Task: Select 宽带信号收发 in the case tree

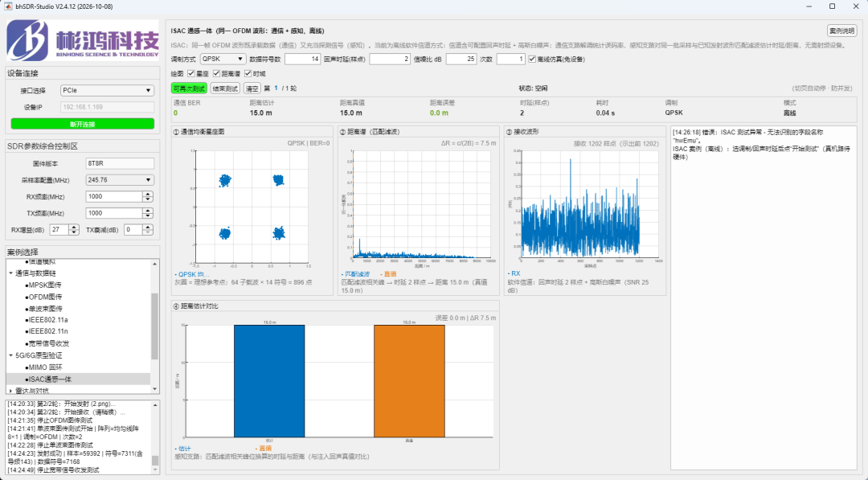Action: tap(49, 343)
